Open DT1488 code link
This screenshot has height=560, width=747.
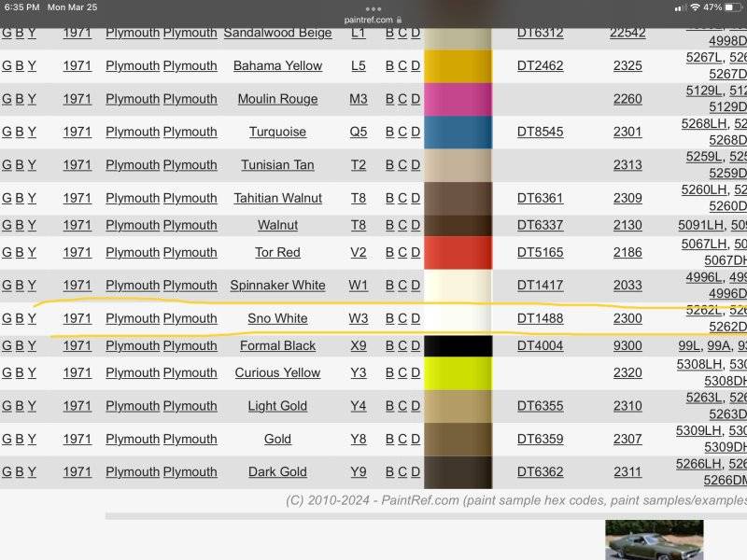541,318
